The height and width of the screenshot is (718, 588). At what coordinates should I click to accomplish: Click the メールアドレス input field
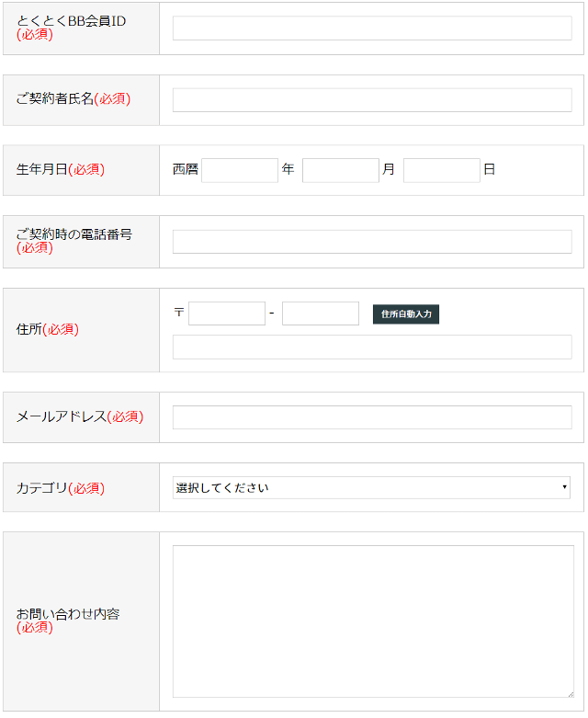[x=372, y=417]
